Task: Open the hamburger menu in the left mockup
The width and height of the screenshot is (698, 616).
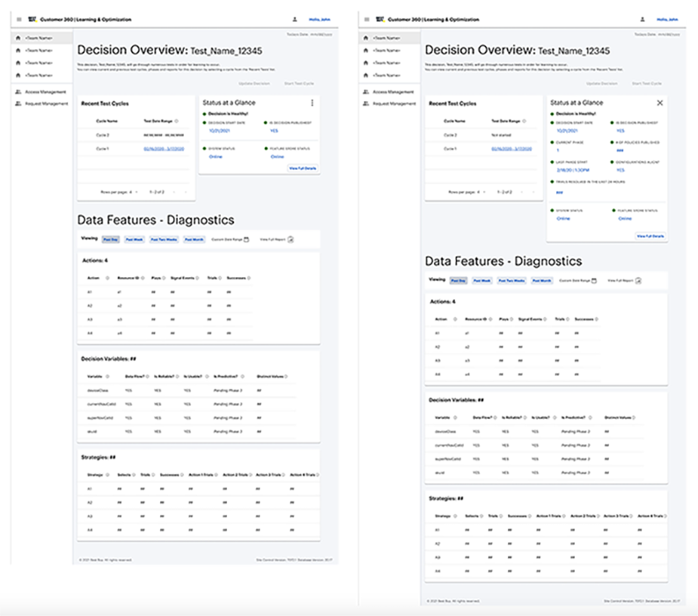Action: (x=19, y=18)
